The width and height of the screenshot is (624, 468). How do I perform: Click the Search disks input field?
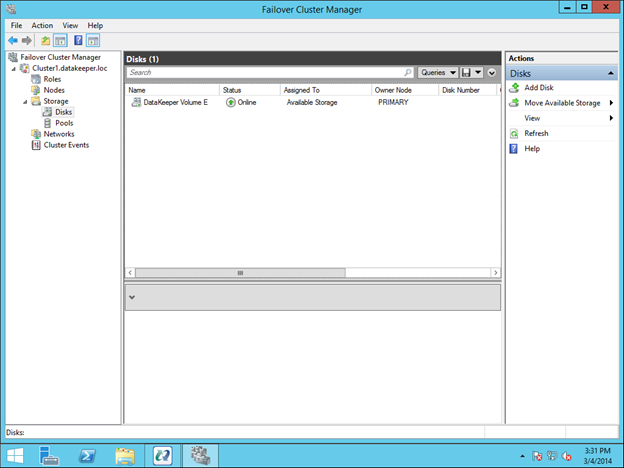click(265, 73)
